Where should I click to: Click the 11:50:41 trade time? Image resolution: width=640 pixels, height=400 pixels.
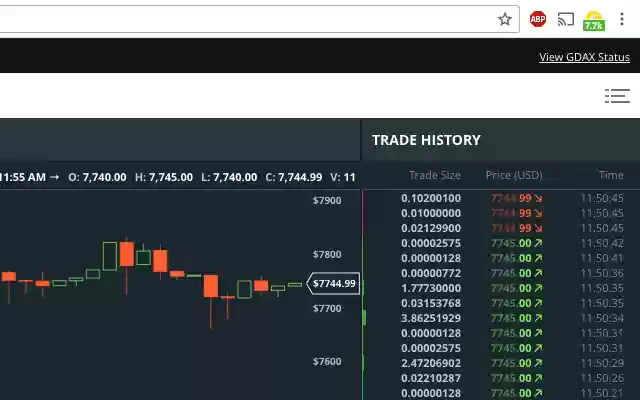pyautogui.click(x=602, y=258)
